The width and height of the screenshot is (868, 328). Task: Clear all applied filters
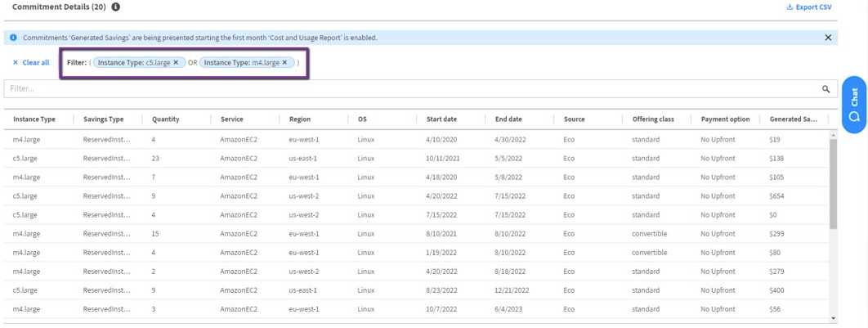(x=31, y=63)
